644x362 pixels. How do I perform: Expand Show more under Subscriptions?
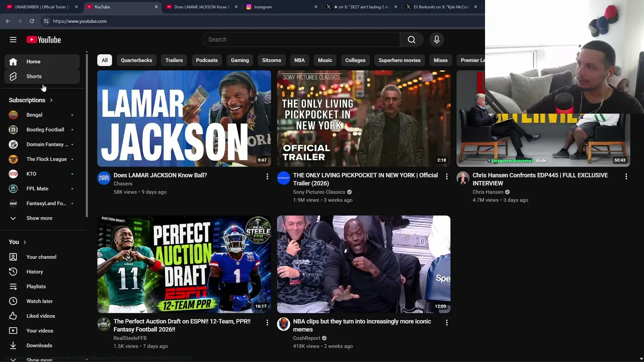tap(42, 218)
